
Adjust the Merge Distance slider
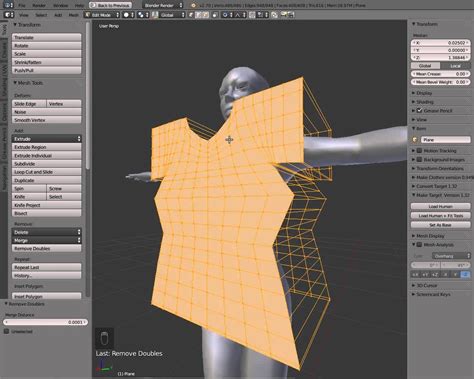[x=46, y=322]
